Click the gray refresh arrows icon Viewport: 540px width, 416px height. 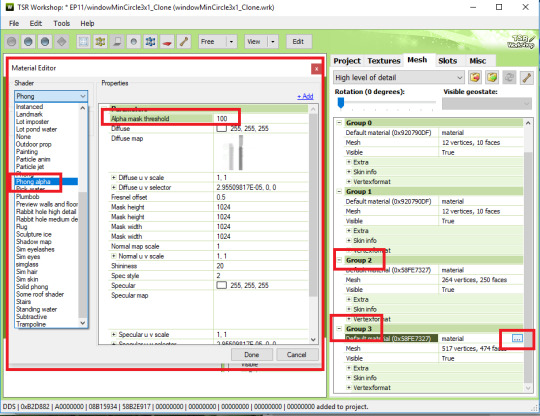509,77
